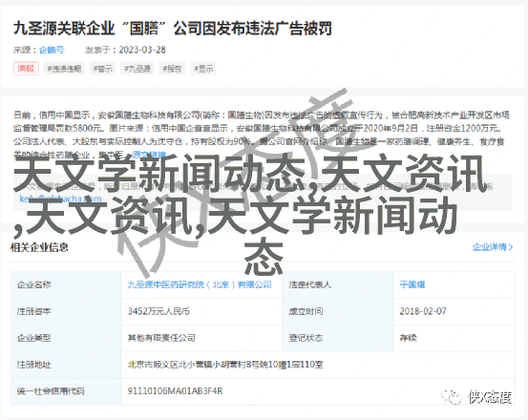
Task: Click the 其他有限责任公司 value
Action: point(161,338)
